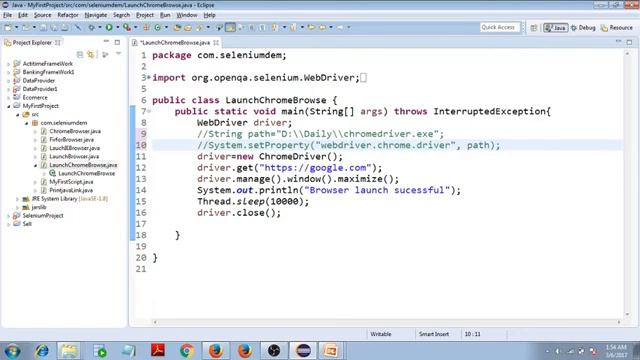The height and width of the screenshot is (360, 640).
Task: Click the Forward navigation arrow icon
Action: coord(340,27)
